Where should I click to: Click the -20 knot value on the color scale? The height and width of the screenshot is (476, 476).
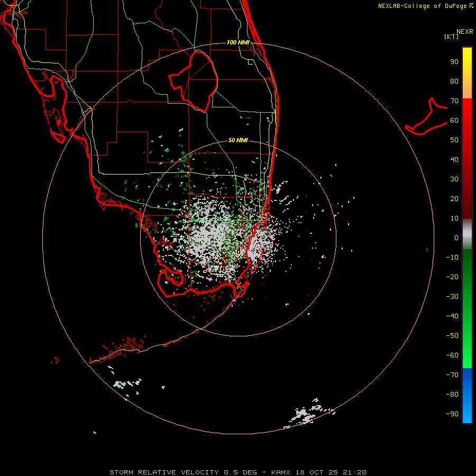click(x=452, y=277)
